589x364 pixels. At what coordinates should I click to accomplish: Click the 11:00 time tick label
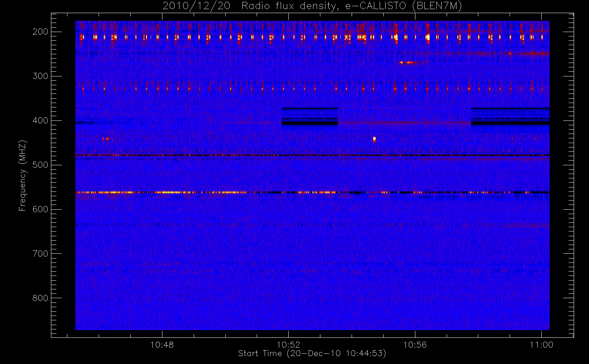(x=541, y=345)
